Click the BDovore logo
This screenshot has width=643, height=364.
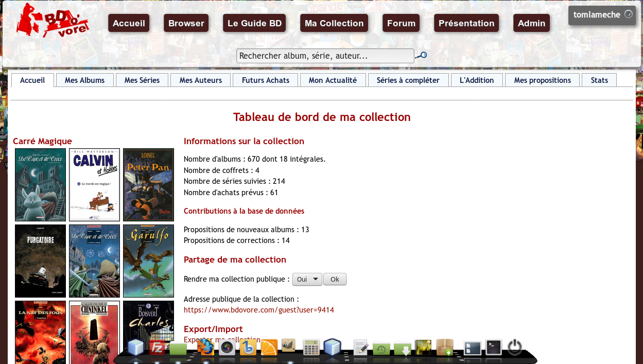coord(53,21)
